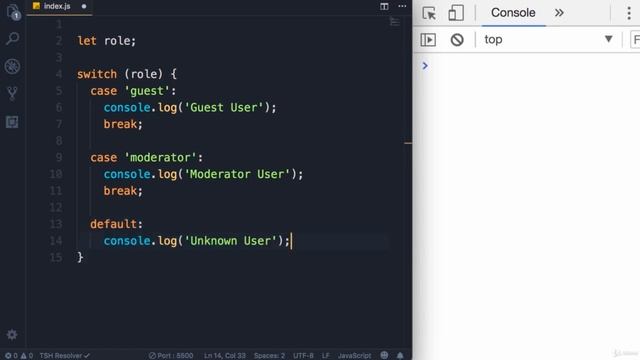
Task: Click the let role; line
Action: tap(106, 41)
